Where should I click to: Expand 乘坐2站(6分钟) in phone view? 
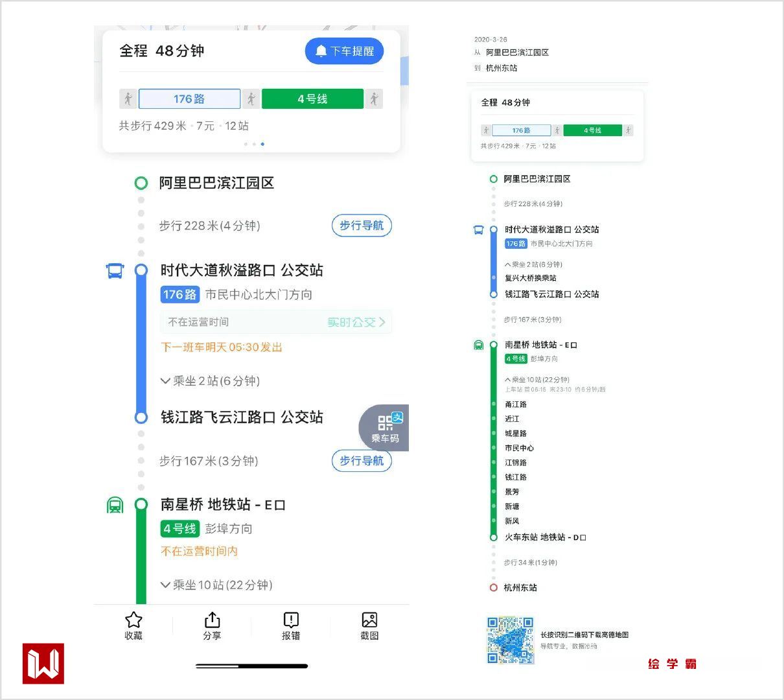(x=211, y=380)
